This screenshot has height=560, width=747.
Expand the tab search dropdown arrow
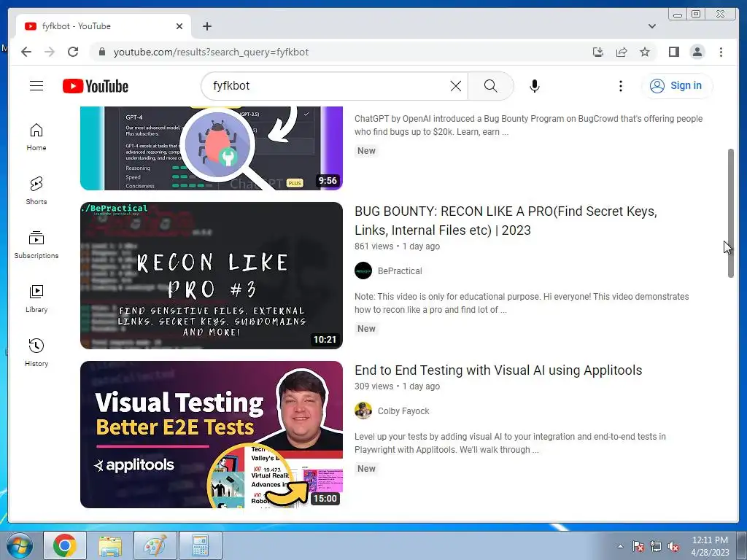[652, 26]
